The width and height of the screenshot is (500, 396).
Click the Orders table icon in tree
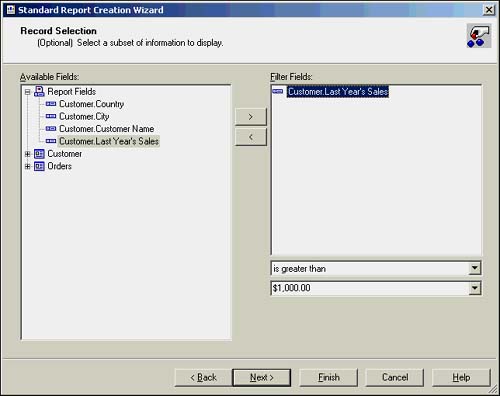(39, 166)
